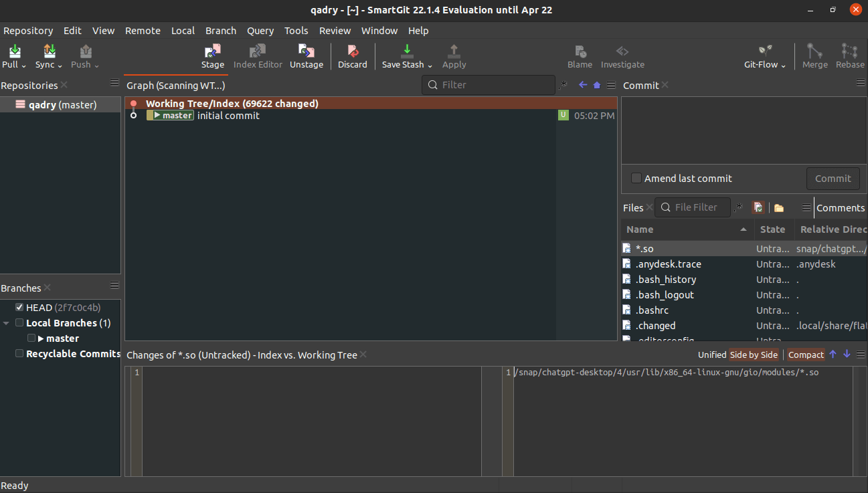
Task: Toggle regex for the Graph filter
Action: [x=563, y=85]
